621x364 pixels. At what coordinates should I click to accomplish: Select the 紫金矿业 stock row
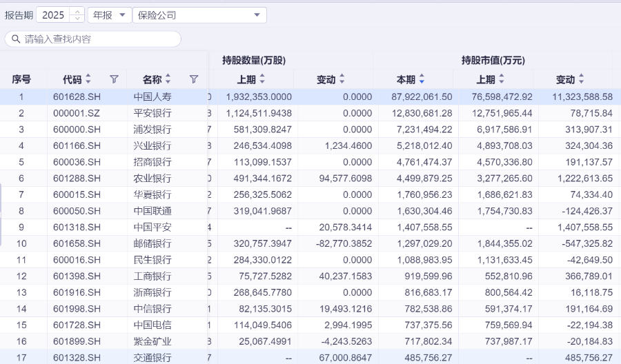coord(152,341)
